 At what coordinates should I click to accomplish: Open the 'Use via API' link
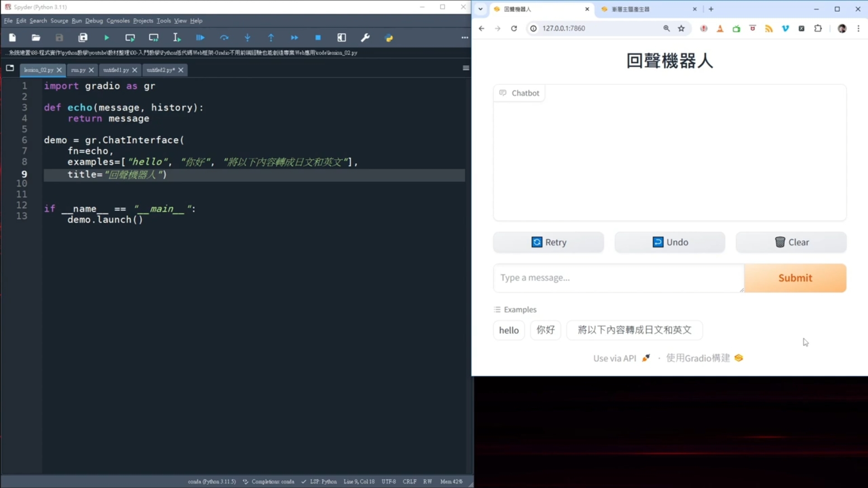click(x=622, y=358)
